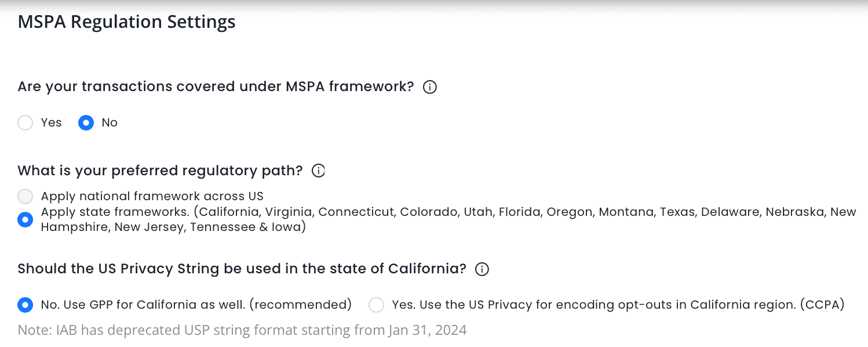Choose the state frameworks radio circle
The width and height of the screenshot is (868, 347).
[x=25, y=220]
